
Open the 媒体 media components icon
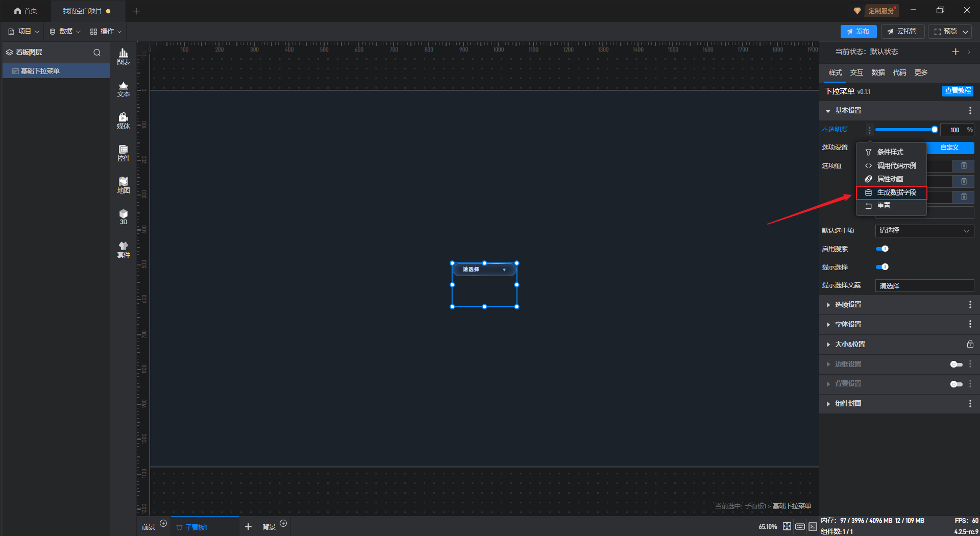(x=124, y=121)
